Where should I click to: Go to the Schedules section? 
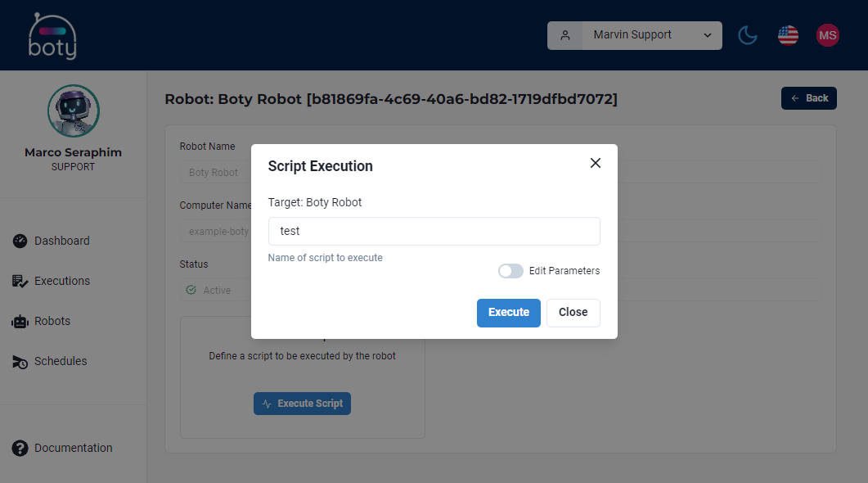61,361
